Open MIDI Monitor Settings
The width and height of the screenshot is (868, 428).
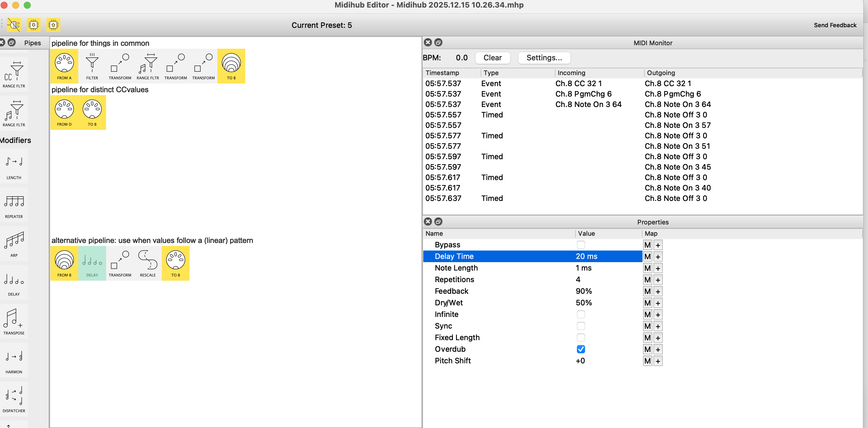(x=544, y=58)
